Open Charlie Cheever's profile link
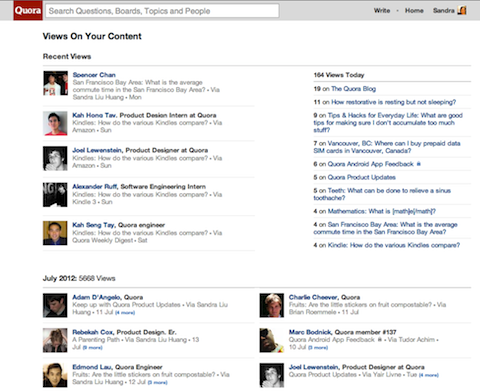The width and height of the screenshot is (480, 392). coord(313,297)
